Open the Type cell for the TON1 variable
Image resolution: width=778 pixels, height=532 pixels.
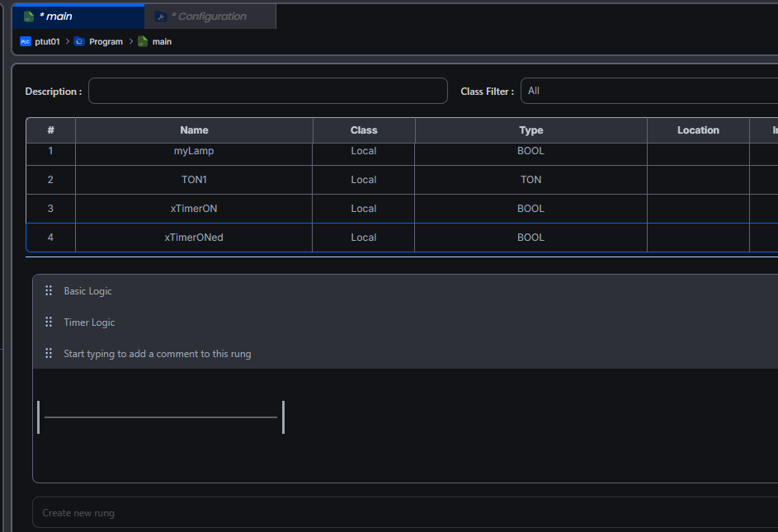[x=530, y=180]
